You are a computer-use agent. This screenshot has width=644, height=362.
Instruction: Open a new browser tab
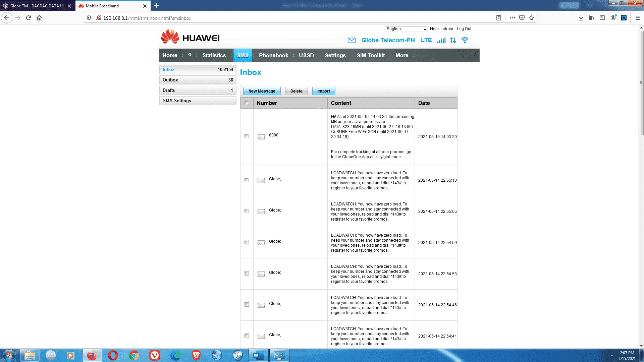point(156,5)
